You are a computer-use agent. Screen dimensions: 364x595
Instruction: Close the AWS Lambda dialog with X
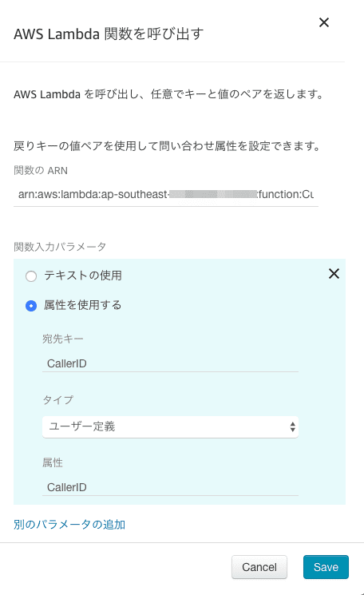click(324, 22)
